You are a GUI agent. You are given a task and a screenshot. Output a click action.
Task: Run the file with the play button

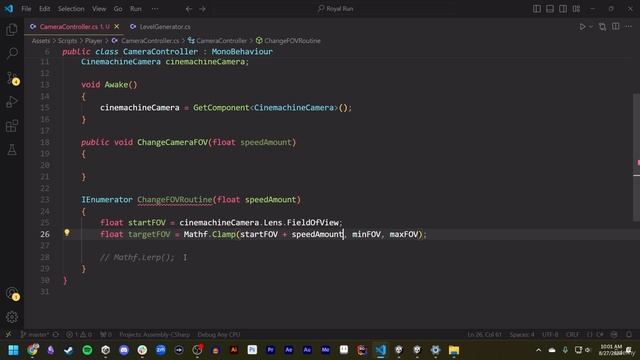tap(582, 27)
